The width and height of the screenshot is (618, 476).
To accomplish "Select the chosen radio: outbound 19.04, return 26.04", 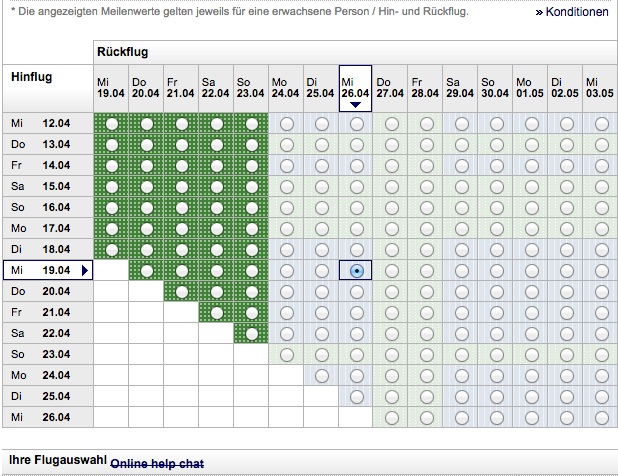I will click(x=356, y=270).
